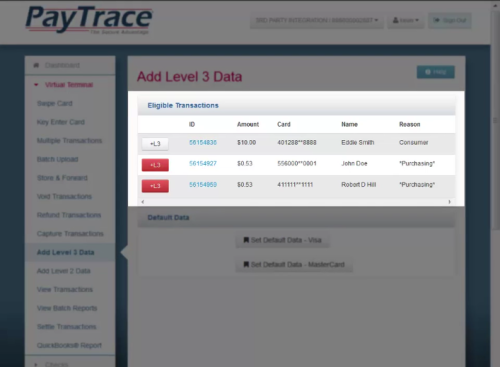Click white +L3 button for Eddie Smith
Image resolution: width=500 pixels, height=367 pixels.
155,144
